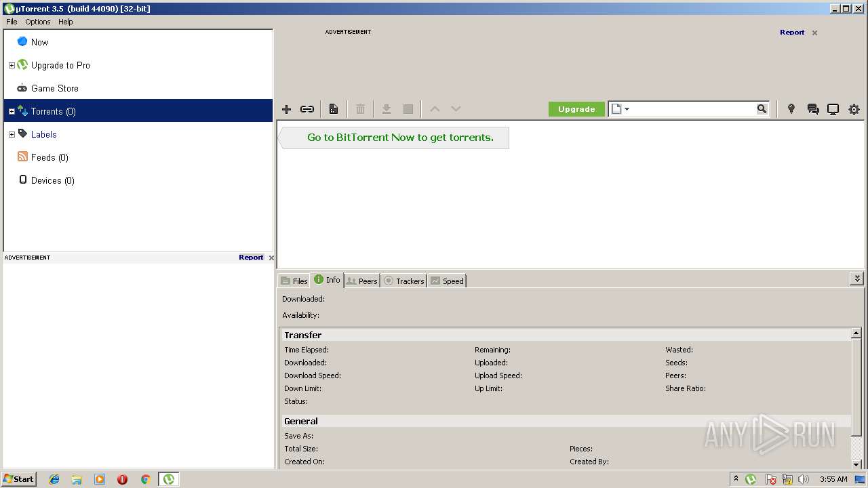Switch to the Info tab
Viewport: 868px width, 488px height.
(x=327, y=280)
